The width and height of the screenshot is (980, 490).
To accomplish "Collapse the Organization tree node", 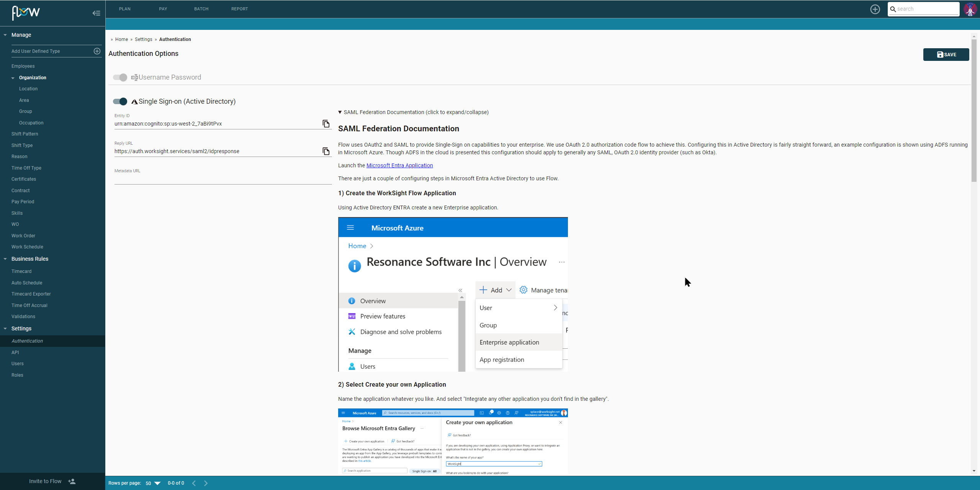I will [13, 77].
